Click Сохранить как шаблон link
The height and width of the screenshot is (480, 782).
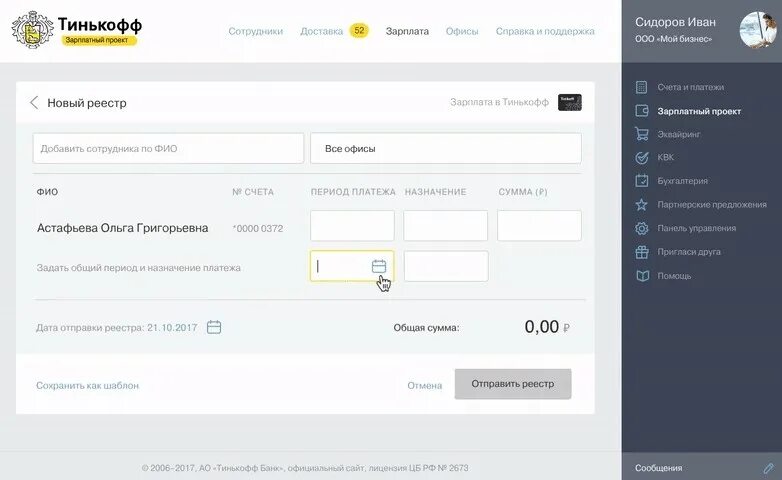[87, 385]
